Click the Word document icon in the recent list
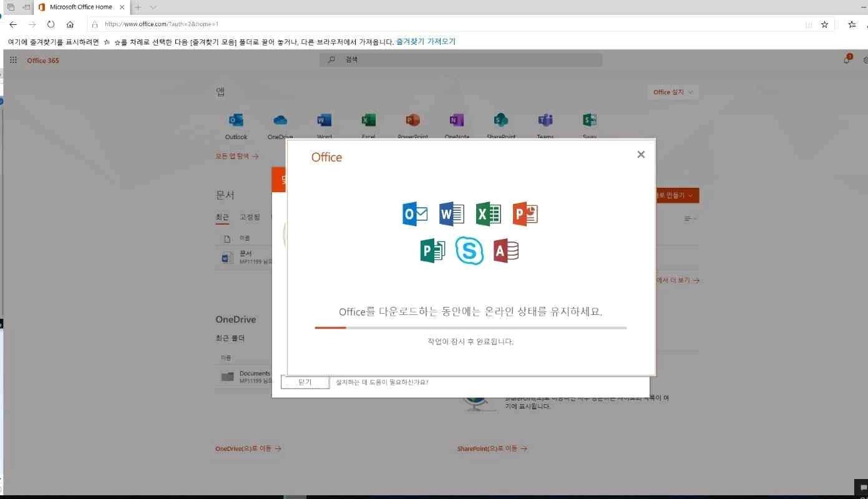 [227, 258]
